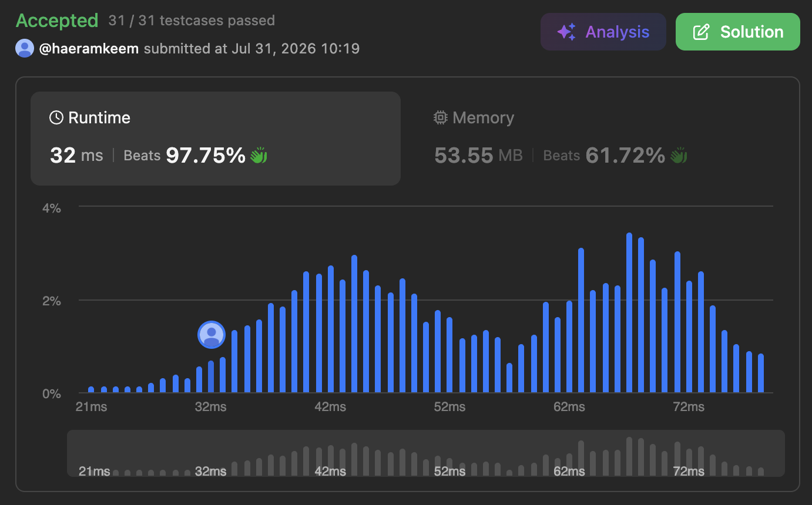Click the pencil edit icon on Solution
Screen dimensions: 812x505
[x=701, y=32]
